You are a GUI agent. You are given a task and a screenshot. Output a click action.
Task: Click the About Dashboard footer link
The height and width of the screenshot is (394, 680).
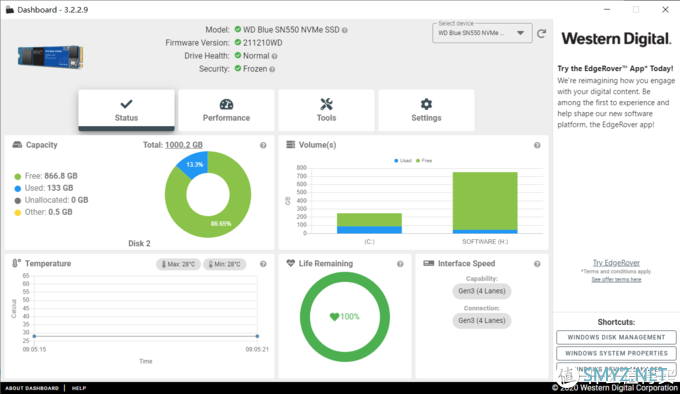click(32, 388)
